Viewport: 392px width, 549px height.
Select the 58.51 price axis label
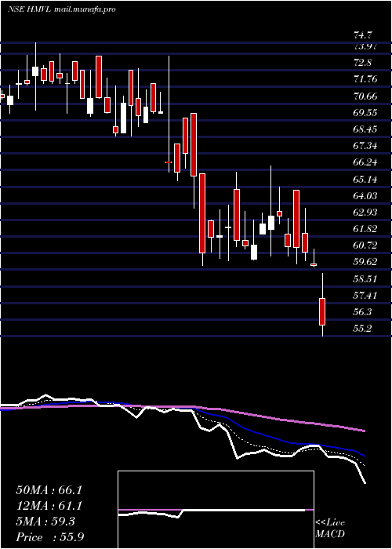(x=365, y=279)
